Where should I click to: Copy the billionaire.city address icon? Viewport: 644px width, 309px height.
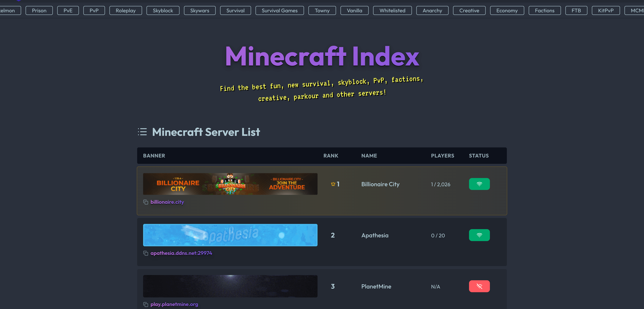(x=146, y=202)
